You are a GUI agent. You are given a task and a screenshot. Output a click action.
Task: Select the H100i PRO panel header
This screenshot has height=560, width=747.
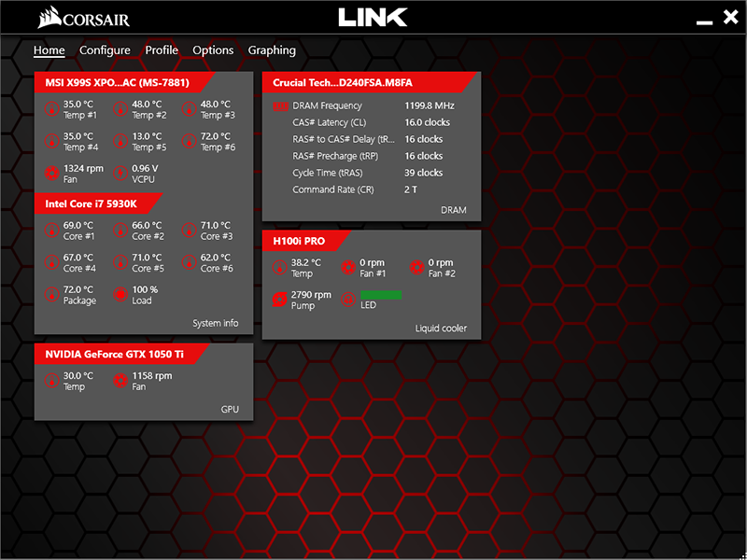tap(307, 241)
